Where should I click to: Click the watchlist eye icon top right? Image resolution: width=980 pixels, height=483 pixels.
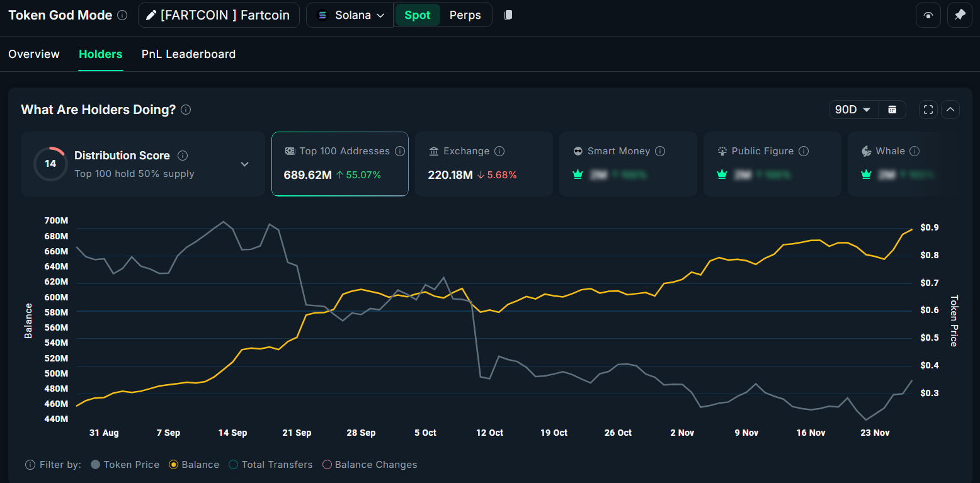click(x=928, y=14)
